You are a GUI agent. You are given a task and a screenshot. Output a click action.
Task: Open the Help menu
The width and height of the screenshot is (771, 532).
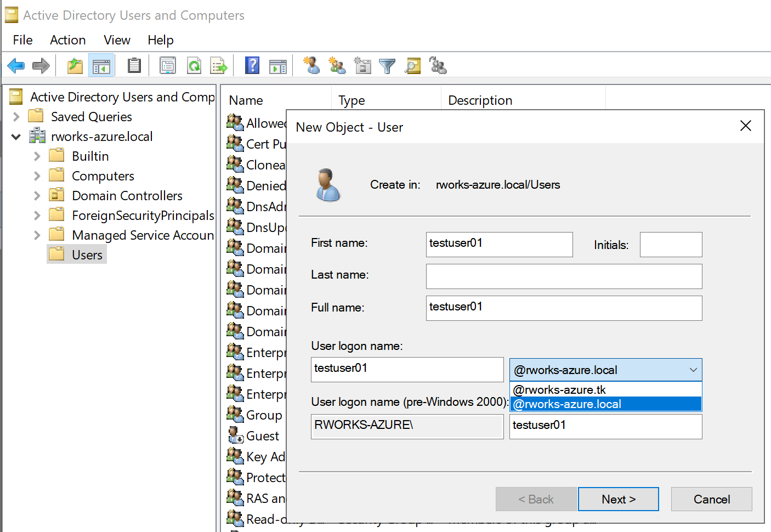[x=161, y=40]
